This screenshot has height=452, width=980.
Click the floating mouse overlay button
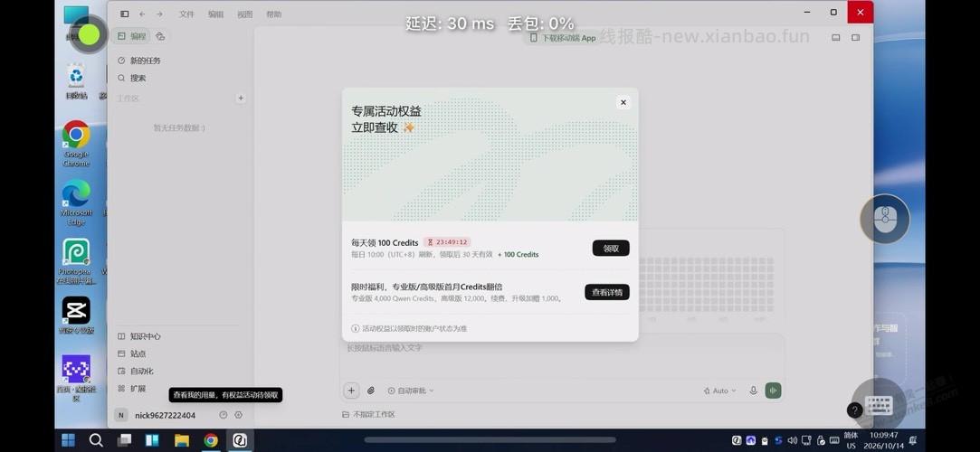(x=884, y=219)
